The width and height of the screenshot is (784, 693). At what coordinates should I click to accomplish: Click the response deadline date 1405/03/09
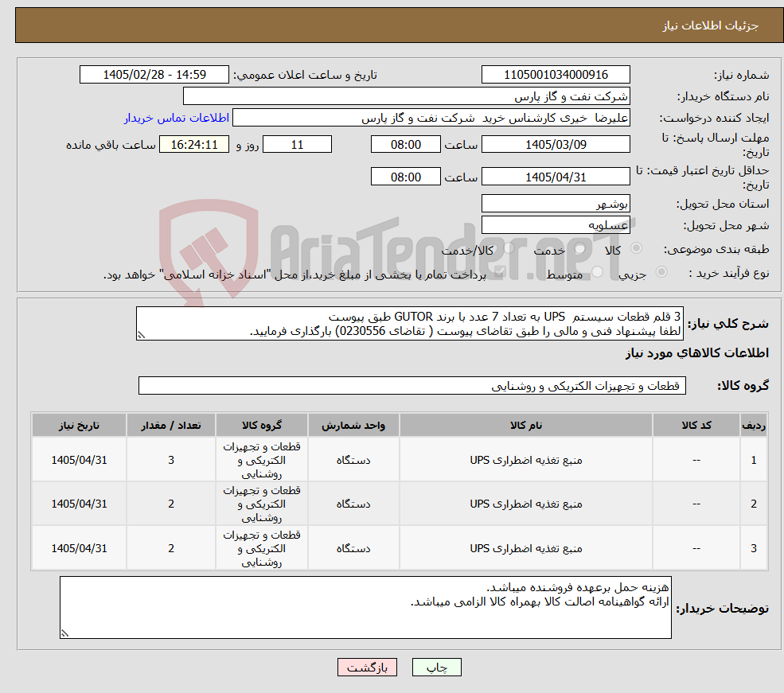click(556, 144)
